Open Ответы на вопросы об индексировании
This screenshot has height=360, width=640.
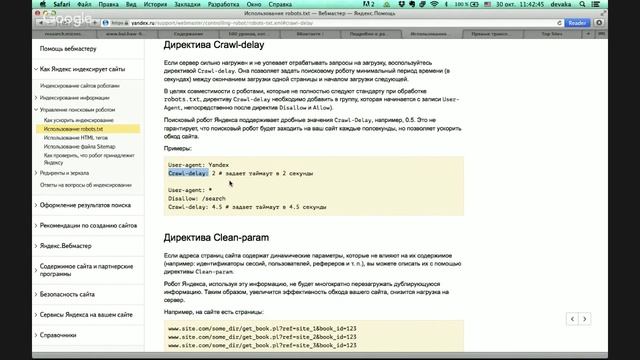tap(86, 185)
